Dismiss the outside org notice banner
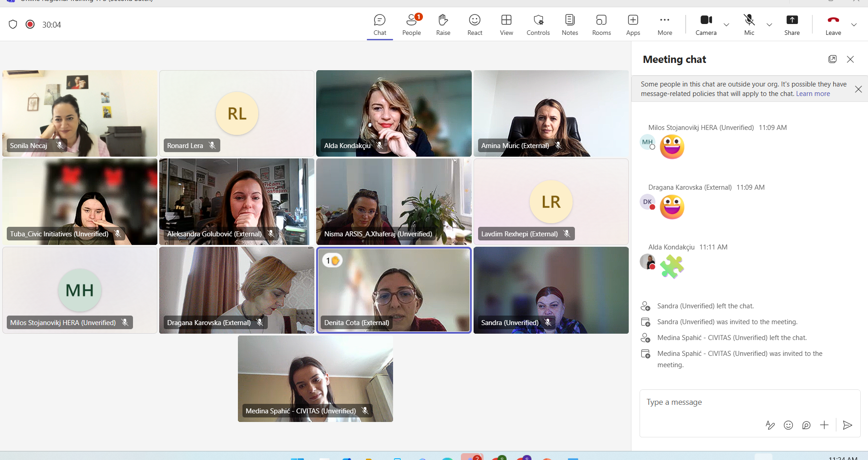868x460 pixels. pos(858,89)
